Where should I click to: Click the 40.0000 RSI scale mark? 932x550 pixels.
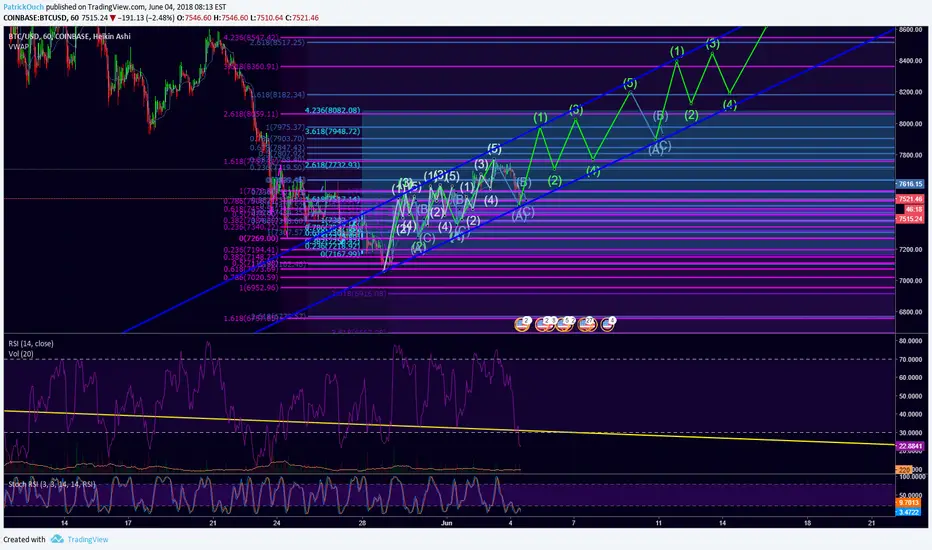pyautogui.click(x=911, y=414)
